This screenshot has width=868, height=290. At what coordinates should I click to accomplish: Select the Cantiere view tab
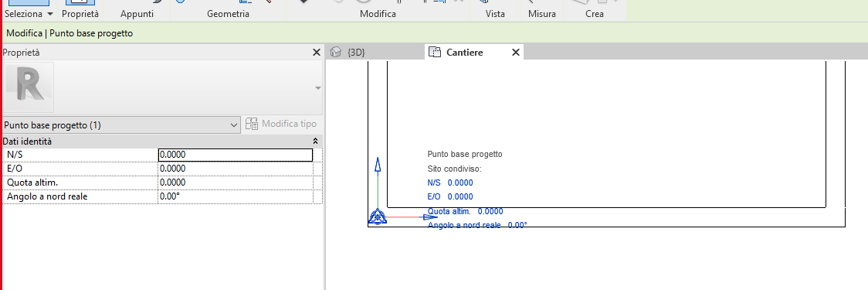point(464,52)
